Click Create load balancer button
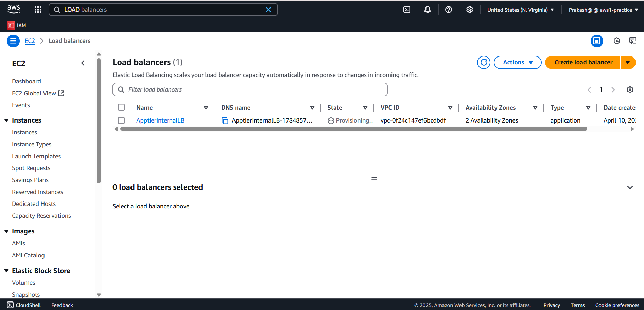Viewport: 644px width, 310px height. [583, 62]
